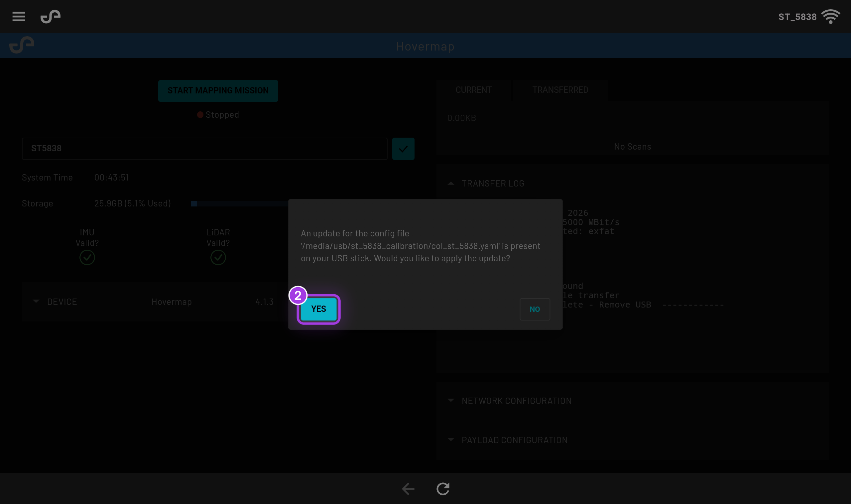Click the Emesent logo in top bar
This screenshot has width=851, height=504.
[x=51, y=16]
